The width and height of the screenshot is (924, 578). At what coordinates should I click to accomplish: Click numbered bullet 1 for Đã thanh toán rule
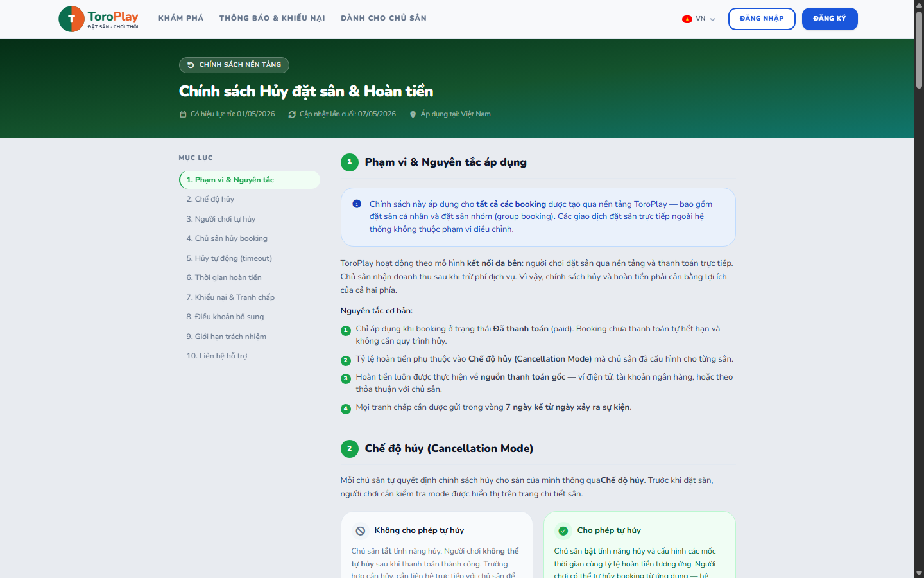click(x=346, y=330)
